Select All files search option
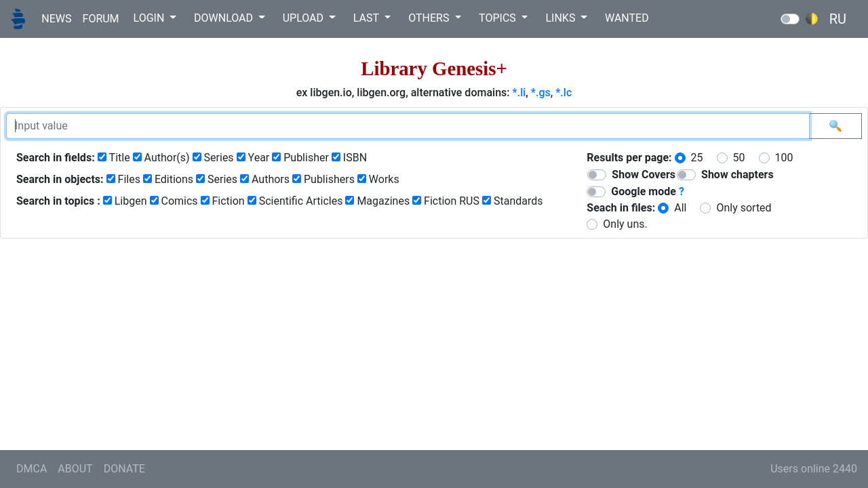Image resolution: width=868 pixels, height=488 pixels. pyautogui.click(x=663, y=208)
